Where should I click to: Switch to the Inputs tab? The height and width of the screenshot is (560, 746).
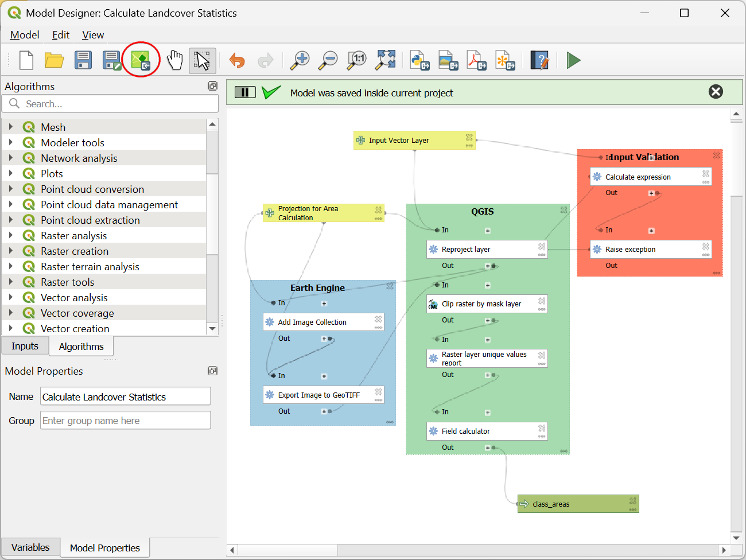(25, 346)
